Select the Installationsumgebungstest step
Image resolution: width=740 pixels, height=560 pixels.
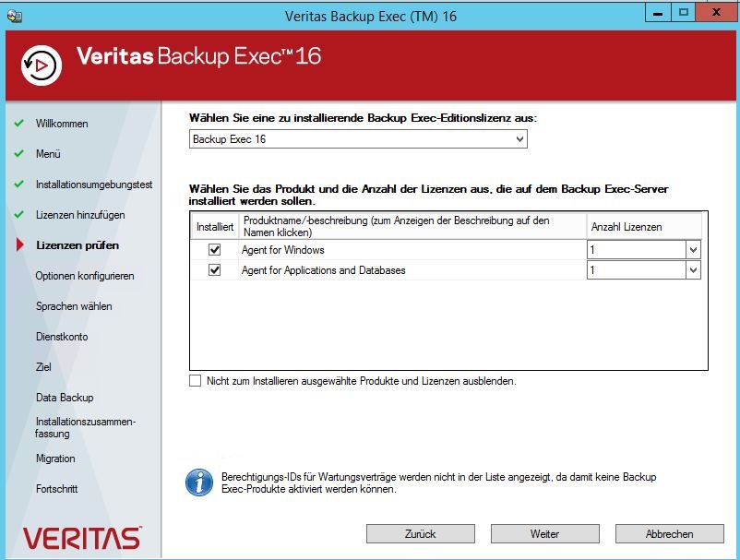(94, 185)
